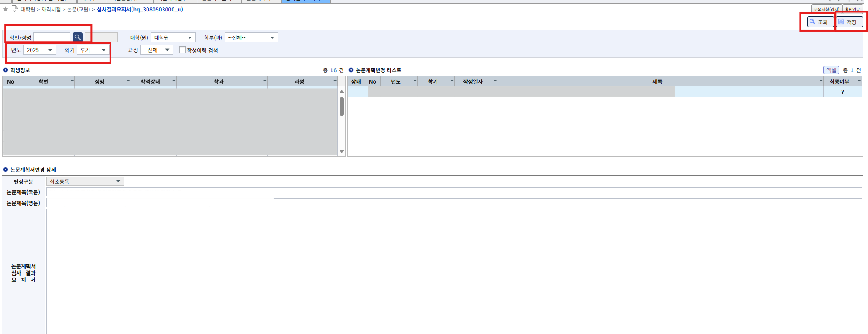Click the 문의사항(임시) button
This screenshot has width=868, height=334.
[x=826, y=9]
